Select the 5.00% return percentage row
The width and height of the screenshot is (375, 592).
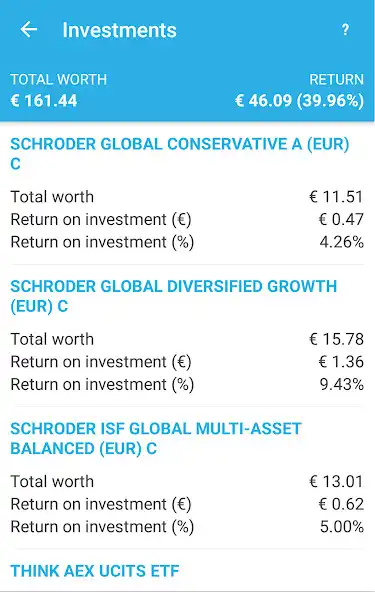[x=187, y=527]
